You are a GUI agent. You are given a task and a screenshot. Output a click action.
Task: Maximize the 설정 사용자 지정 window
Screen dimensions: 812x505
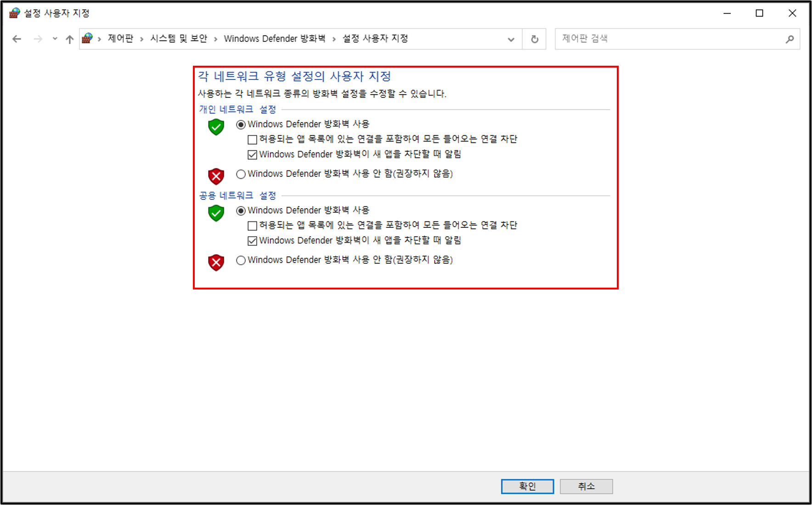coord(760,13)
